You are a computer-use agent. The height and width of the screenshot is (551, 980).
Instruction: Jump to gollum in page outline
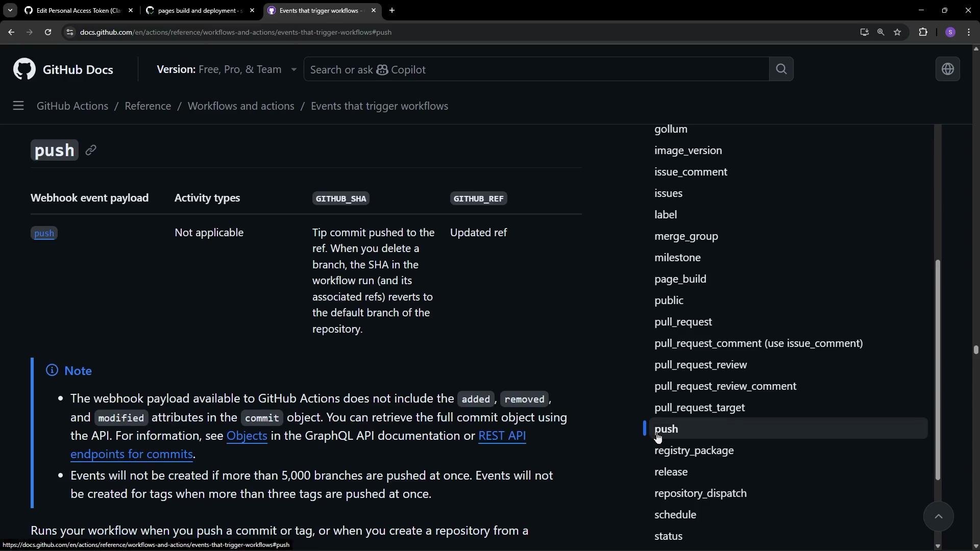pyautogui.click(x=671, y=129)
